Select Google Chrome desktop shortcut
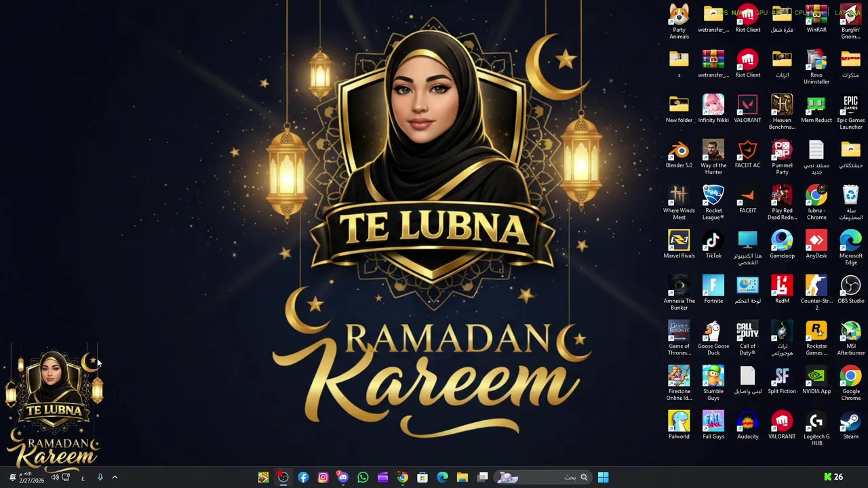The width and height of the screenshot is (868, 488). click(x=850, y=384)
